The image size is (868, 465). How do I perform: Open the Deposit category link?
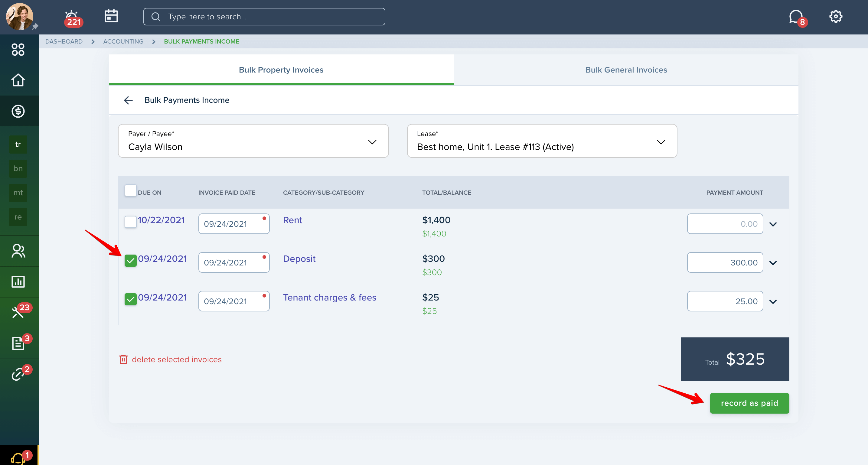coord(299,259)
